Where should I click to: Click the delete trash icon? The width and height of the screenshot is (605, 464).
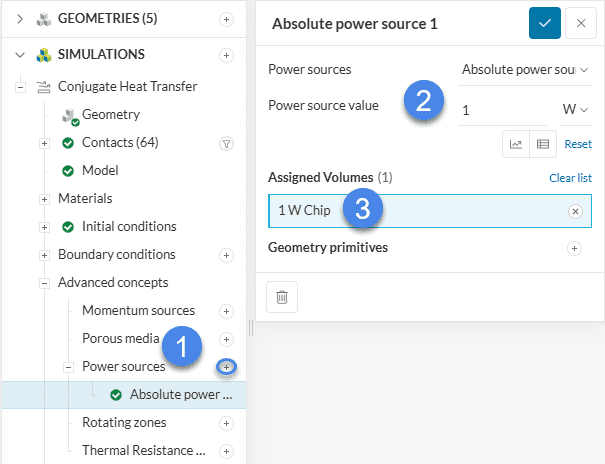click(x=282, y=297)
